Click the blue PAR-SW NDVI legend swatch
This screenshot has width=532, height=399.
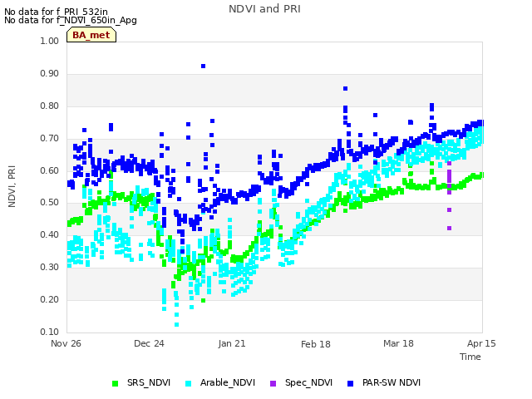tap(351, 384)
